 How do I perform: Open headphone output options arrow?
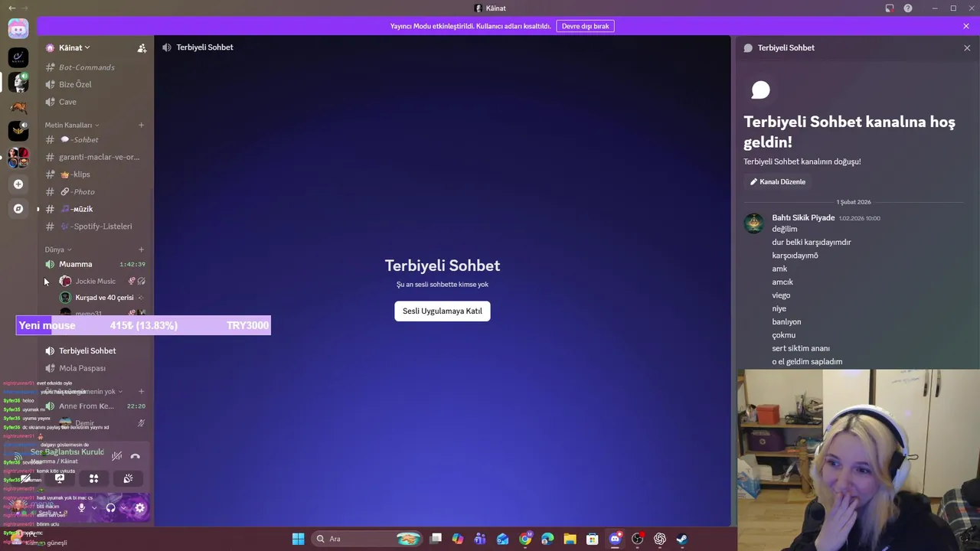click(x=123, y=507)
